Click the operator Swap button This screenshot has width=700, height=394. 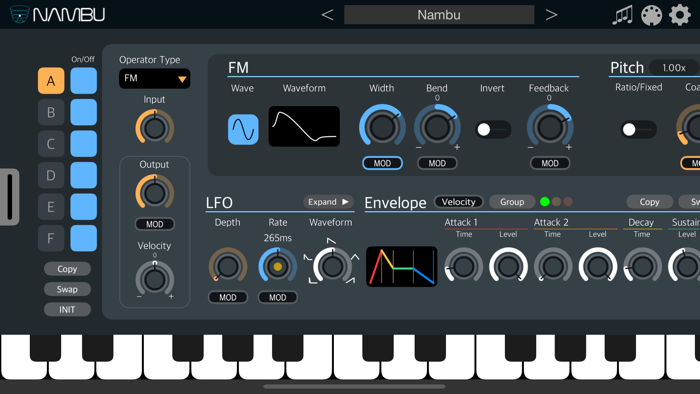[x=67, y=289]
